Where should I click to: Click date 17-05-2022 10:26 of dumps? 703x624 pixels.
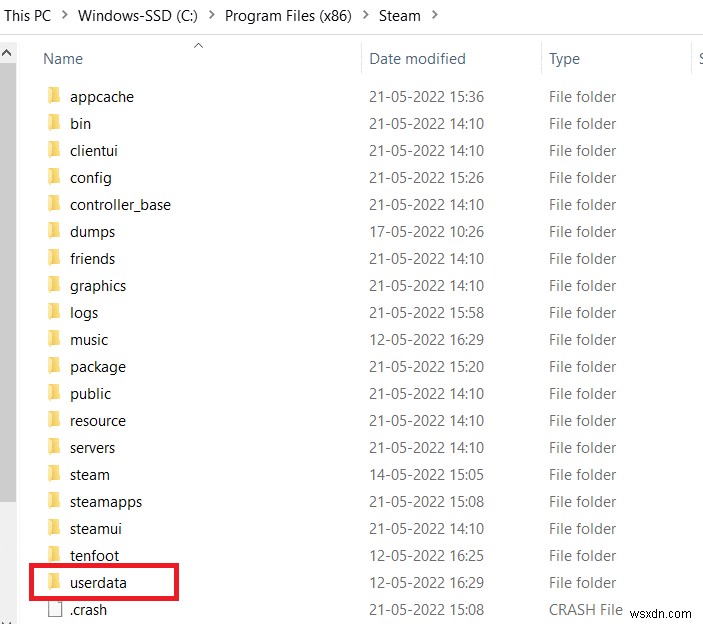(426, 232)
